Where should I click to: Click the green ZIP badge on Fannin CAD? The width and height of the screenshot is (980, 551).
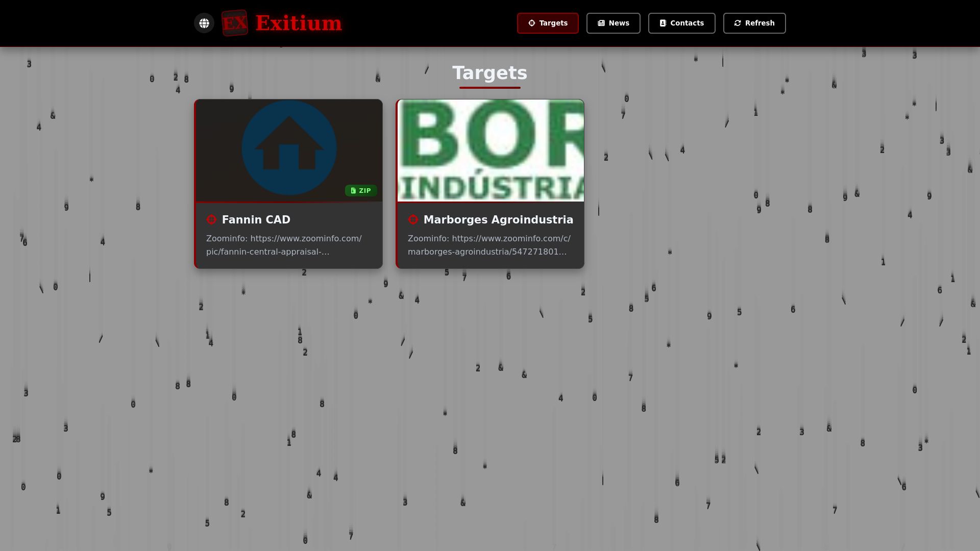coord(361,190)
